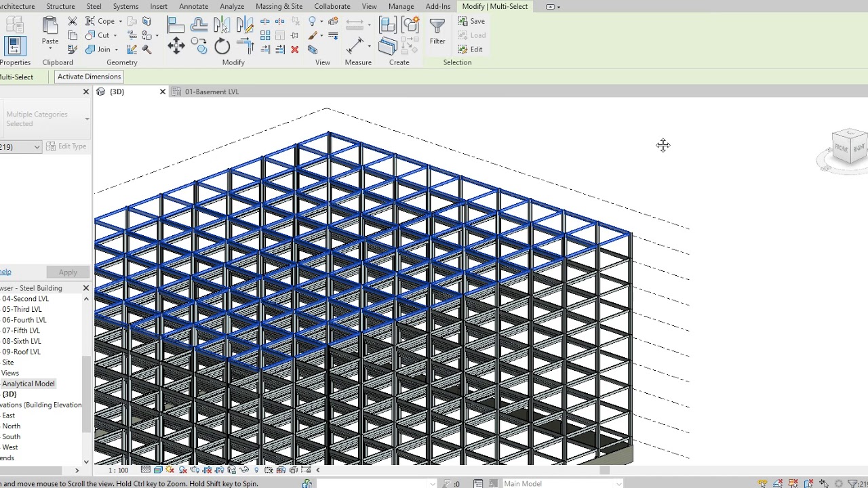
Task: Select Trim/Extend to Corner tool
Action: pyautogui.click(x=245, y=45)
